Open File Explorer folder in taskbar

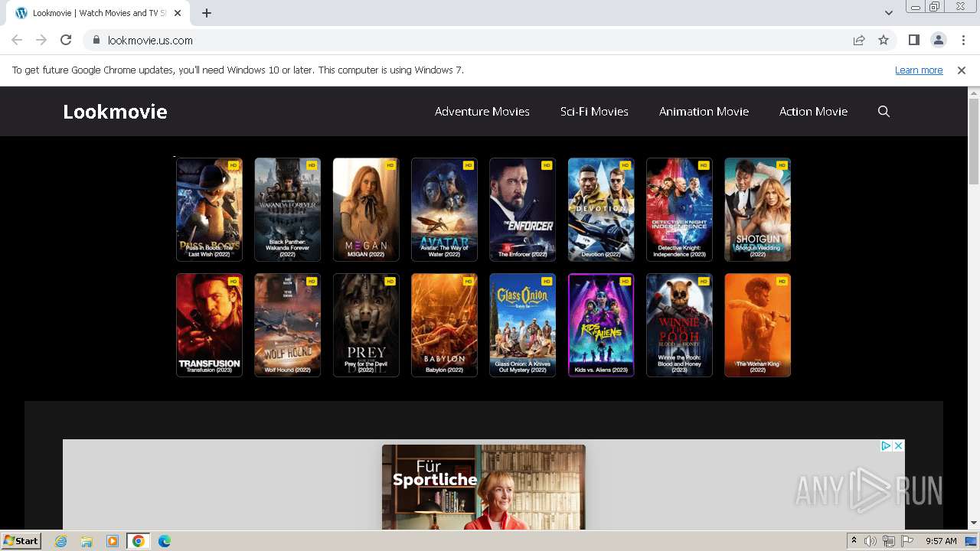tap(87, 541)
